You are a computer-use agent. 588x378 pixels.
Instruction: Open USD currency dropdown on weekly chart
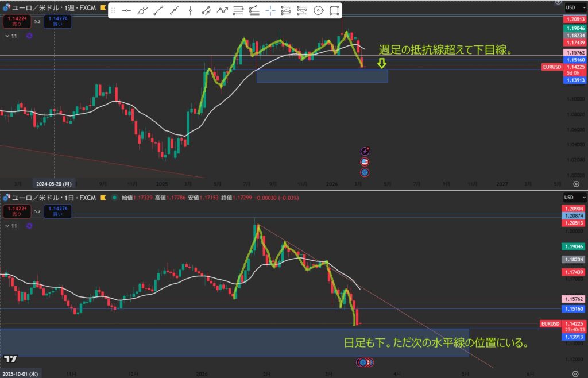[x=572, y=7]
